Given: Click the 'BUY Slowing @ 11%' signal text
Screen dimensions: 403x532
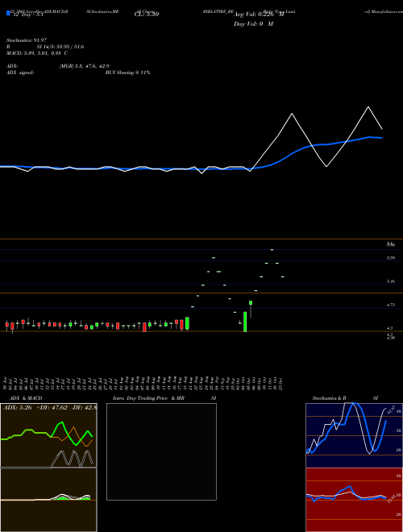Looking at the screenshot, I should pyautogui.click(x=128, y=73).
